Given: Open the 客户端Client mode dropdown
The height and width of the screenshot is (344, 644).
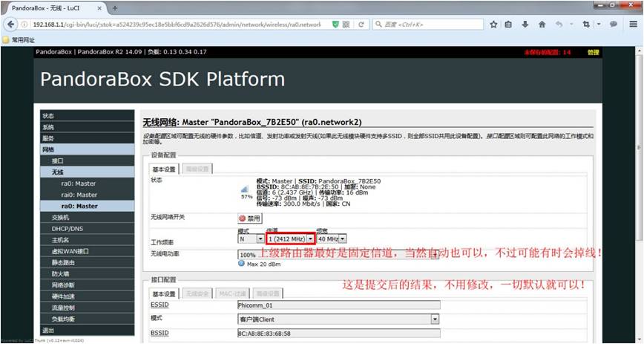Looking at the screenshot, I should [338, 319].
